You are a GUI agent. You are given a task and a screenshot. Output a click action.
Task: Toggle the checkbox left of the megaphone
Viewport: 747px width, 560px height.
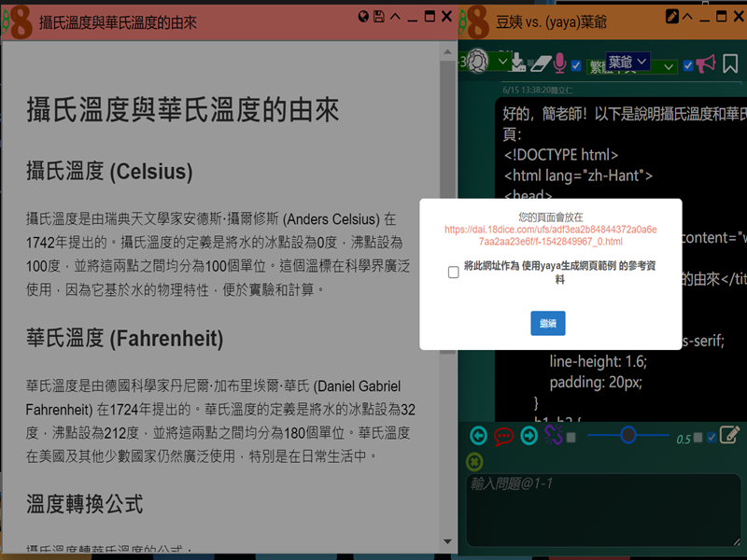pyautogui.click(x=688, y=65)
